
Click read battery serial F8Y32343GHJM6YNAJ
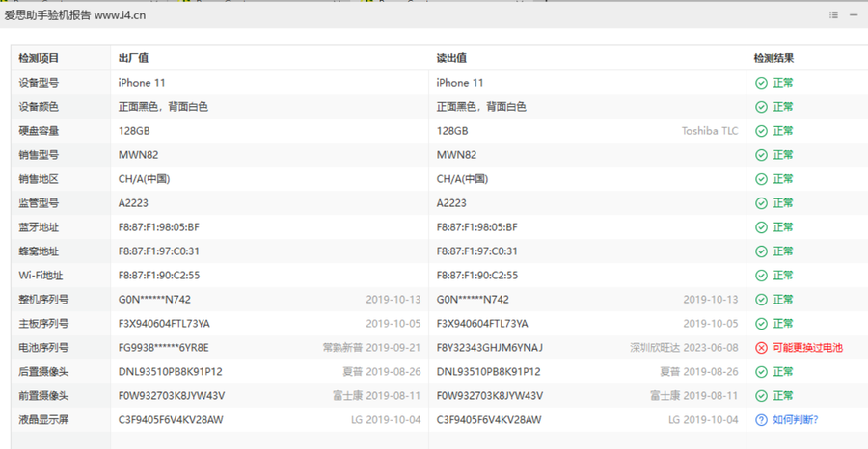[489, 348]
